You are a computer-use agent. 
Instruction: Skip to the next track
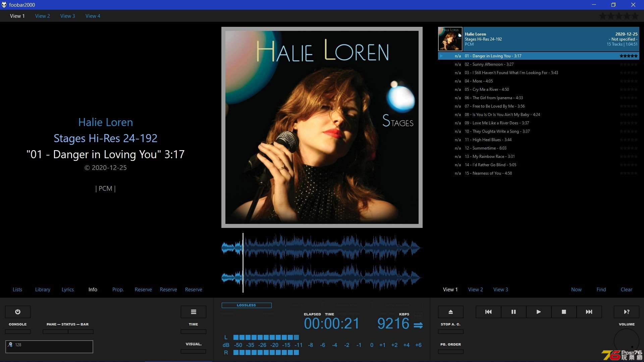point(589,312)
